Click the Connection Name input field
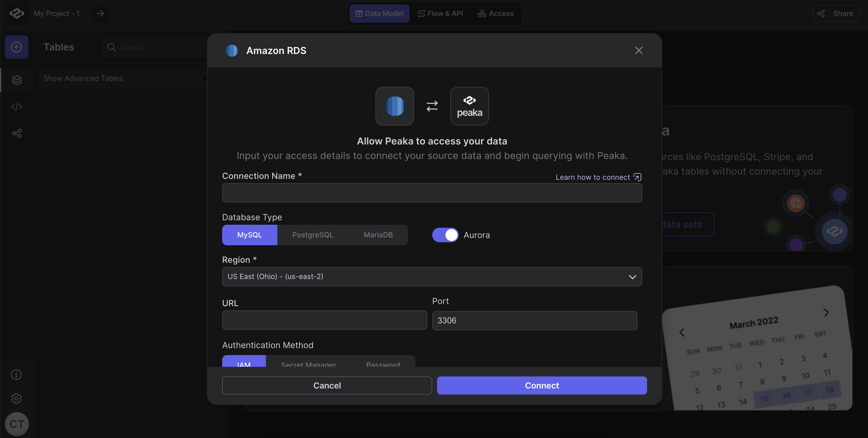868x438 pixels. (x=432, y=192)
